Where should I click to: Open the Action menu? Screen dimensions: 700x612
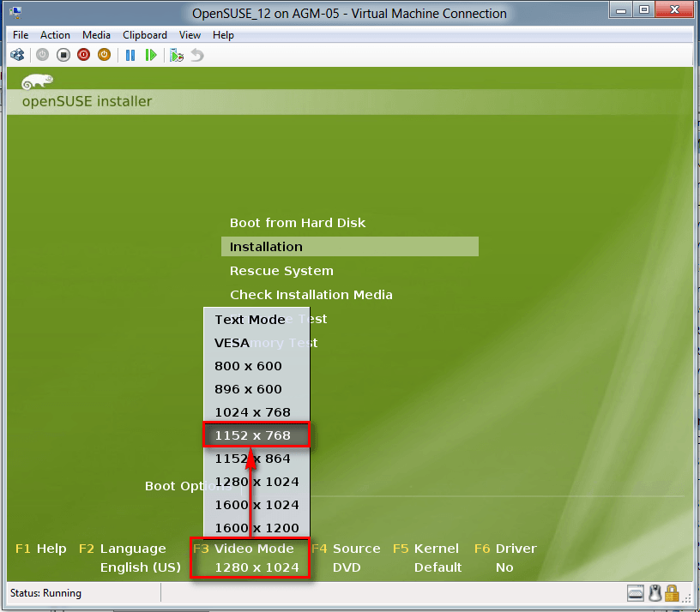pyautogui.click(x=55, y=35)
